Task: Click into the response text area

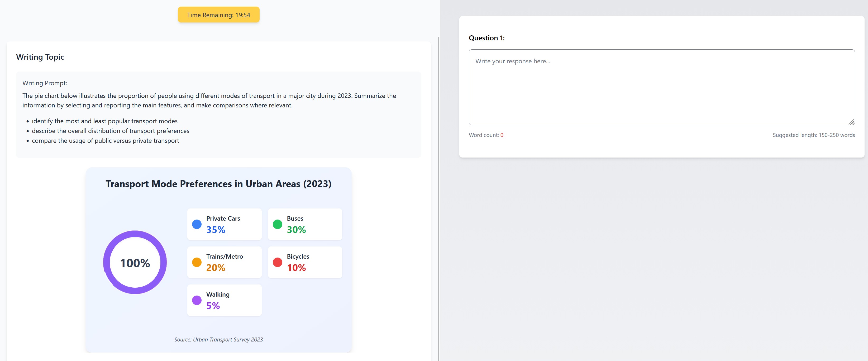Action: coord(661,87)
